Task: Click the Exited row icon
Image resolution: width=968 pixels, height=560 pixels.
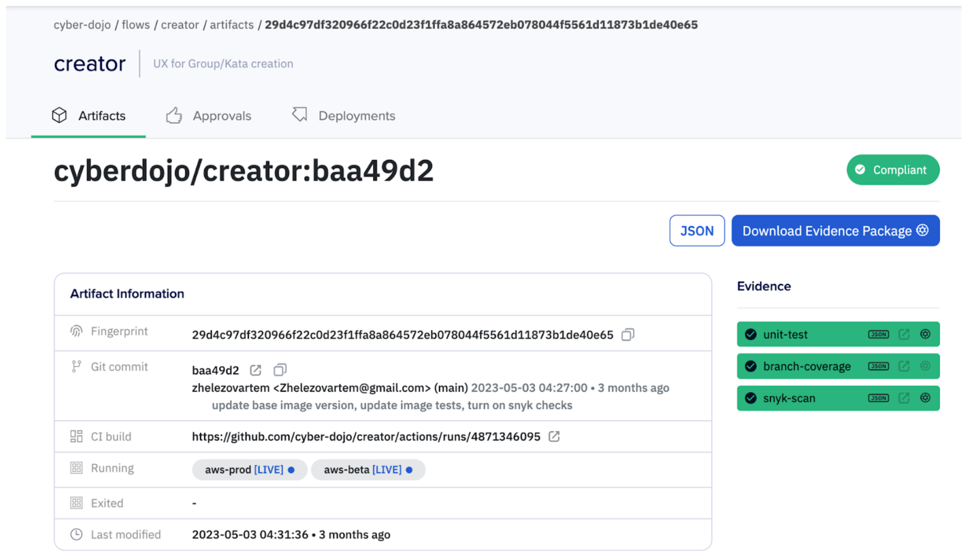Action: click(x=76, y=503)
